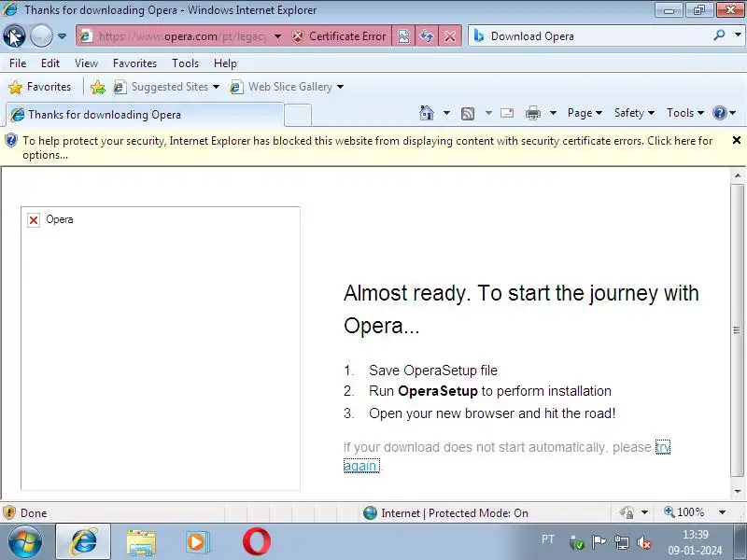Screen dimensions: 747x560
Task: Open the Windows Start menu
Action: [x=25, y=541]
